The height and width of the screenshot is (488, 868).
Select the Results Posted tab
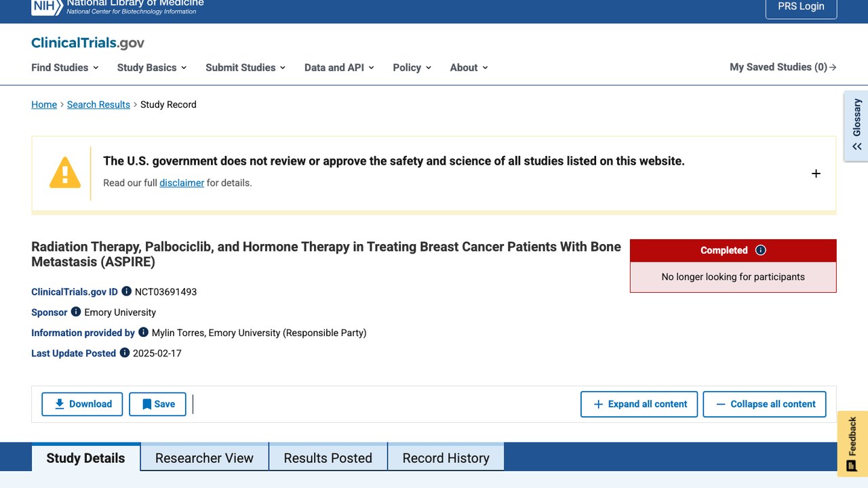tap(328, 457)
